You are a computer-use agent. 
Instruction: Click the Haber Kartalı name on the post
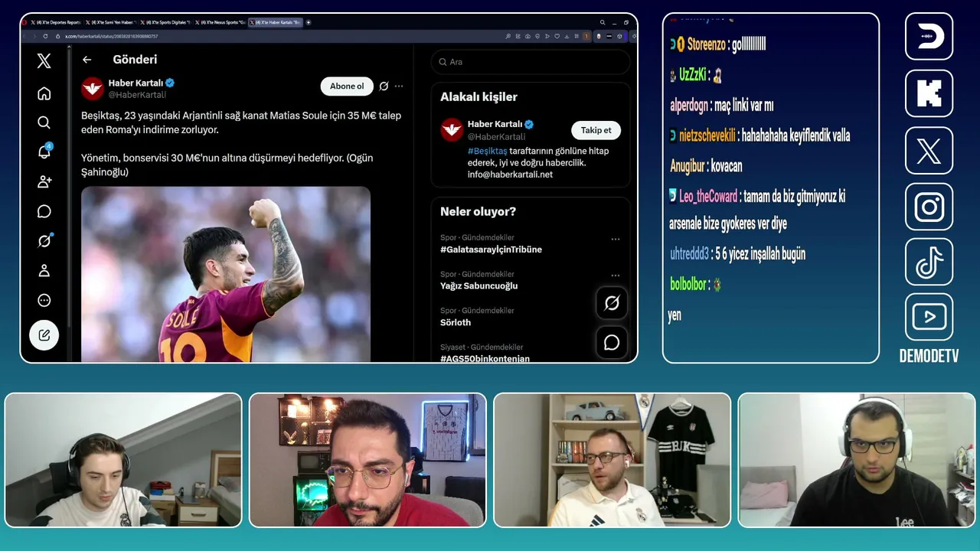(136, 83)
